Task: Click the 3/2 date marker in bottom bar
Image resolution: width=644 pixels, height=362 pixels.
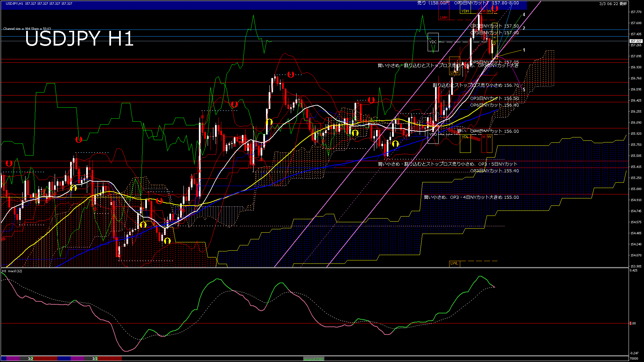Action: click(31, 359)
